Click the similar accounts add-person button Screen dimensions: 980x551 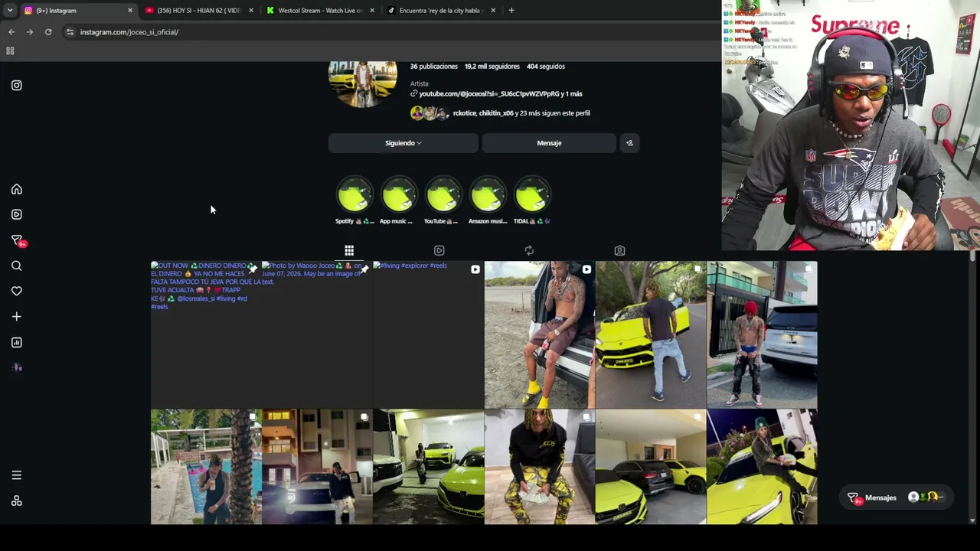click(x=629, y=143)
